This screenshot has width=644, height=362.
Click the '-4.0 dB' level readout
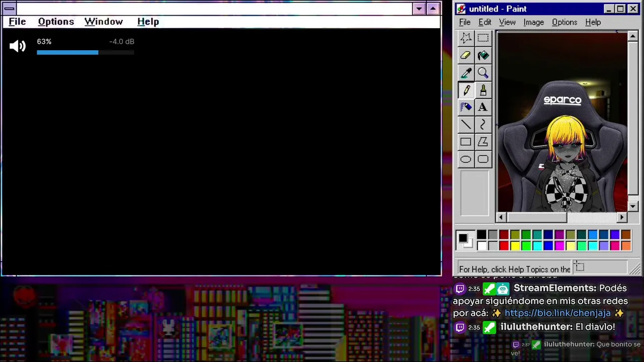122,42
